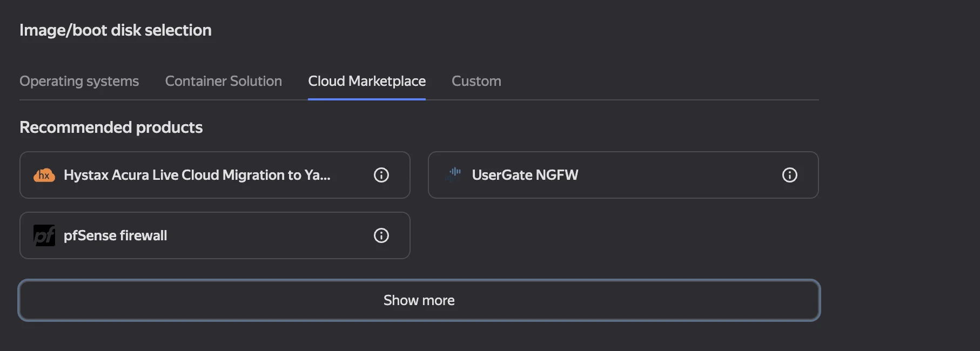Open info for Hystax Acura Live Cloud Migration
Viewport: 980px width, 351px height.
pyautogui.click(x=381, y=175)
